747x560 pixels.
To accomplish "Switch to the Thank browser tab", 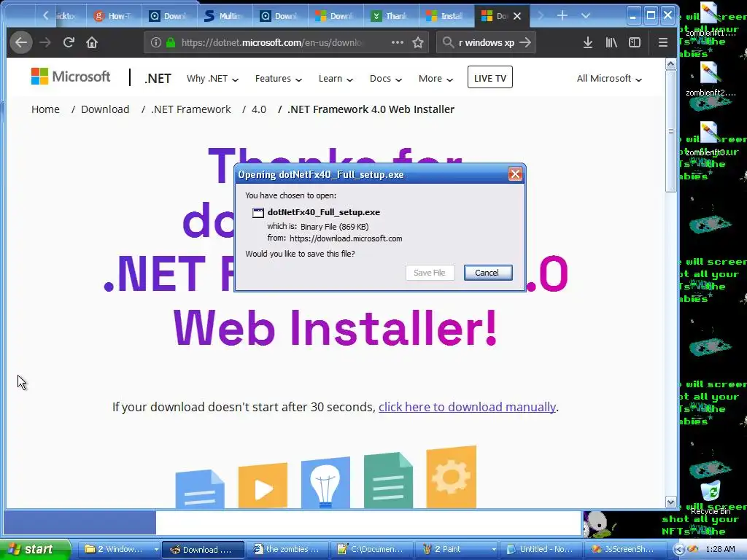I will pos(391,16).
